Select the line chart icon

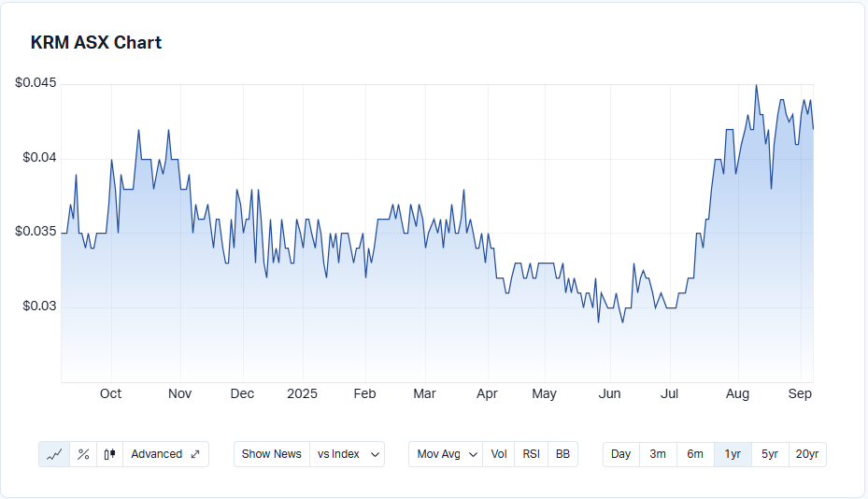pos(54,454)
